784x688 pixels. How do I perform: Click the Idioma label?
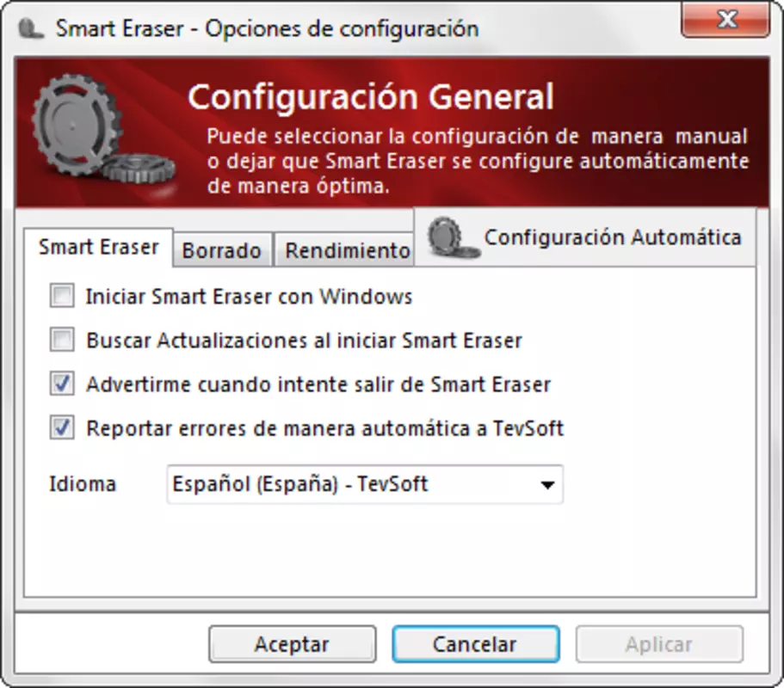(83, 484)
